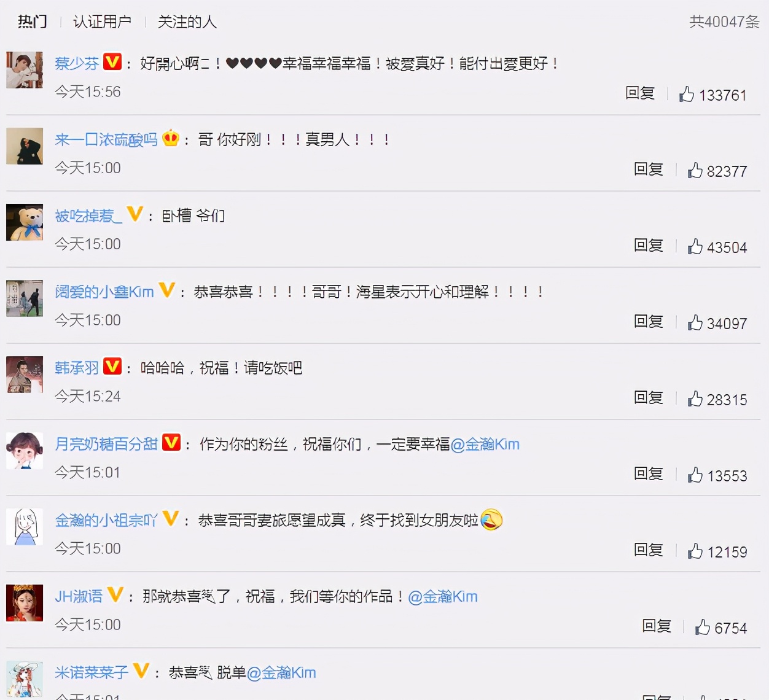The width and height of the screenshot is (769, 700).
Task: Click the red V badge beside 蔡少芬
Action: 112,61
